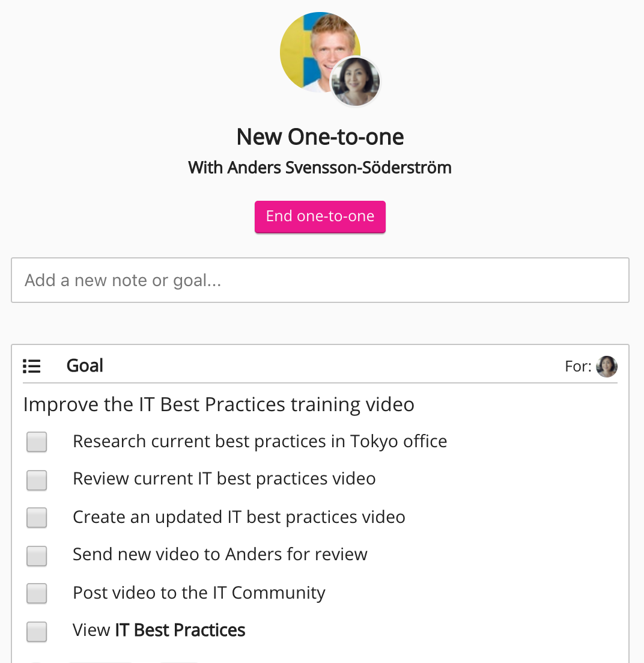Click 'Post video to the IT Community' text

coord(199,593)
